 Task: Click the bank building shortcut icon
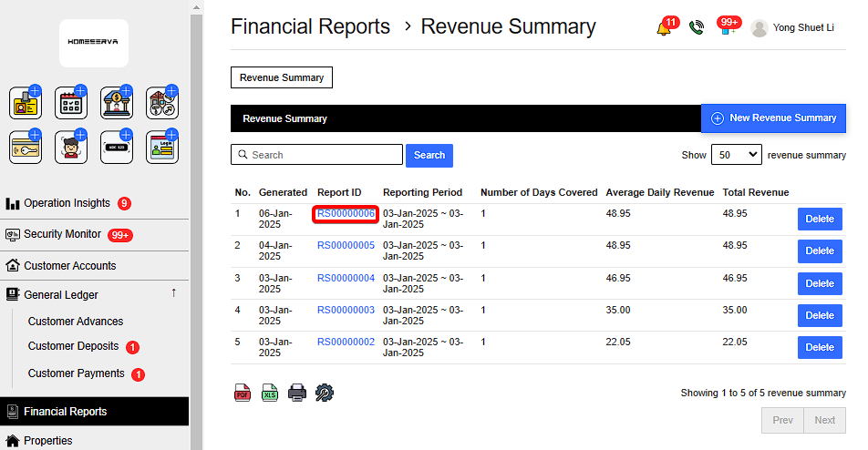(x=117, y=104)
